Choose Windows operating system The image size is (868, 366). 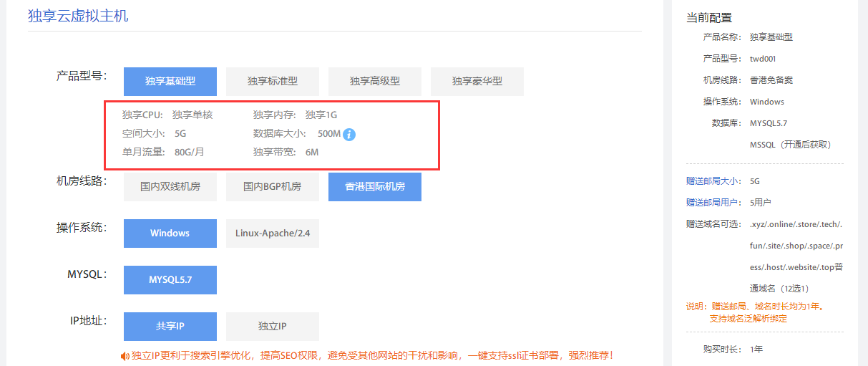pos(170,233)
